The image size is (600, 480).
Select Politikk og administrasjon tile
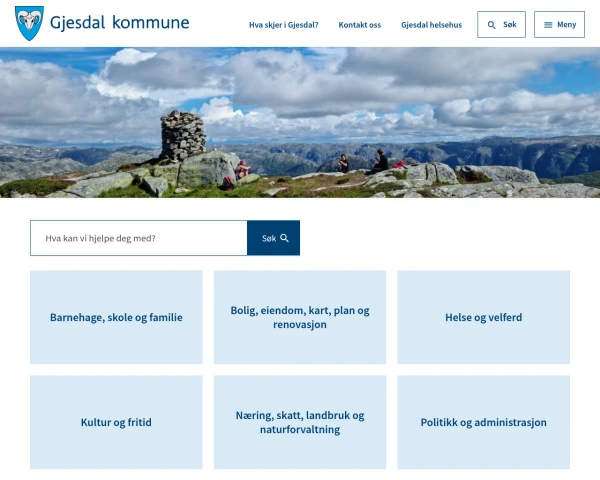[484, 422]
